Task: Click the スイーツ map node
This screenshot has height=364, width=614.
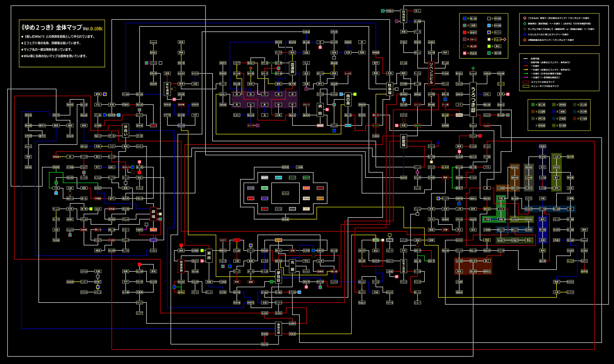Action: pyautogui.click(x=250, y=126)
